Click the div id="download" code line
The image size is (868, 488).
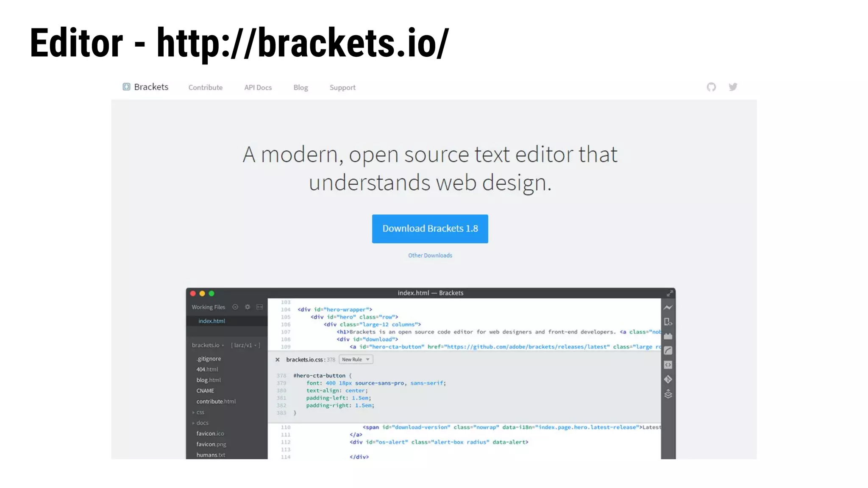tap(367, 339)
